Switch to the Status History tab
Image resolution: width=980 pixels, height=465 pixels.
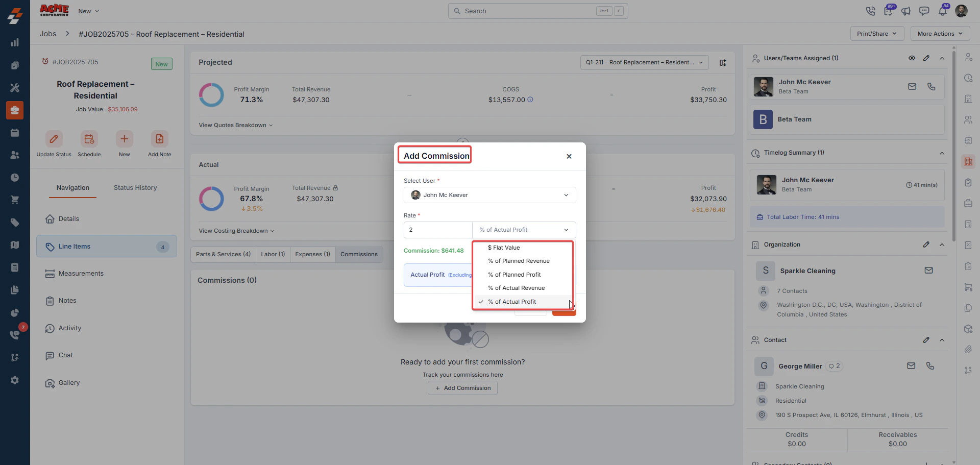(135, 188)
